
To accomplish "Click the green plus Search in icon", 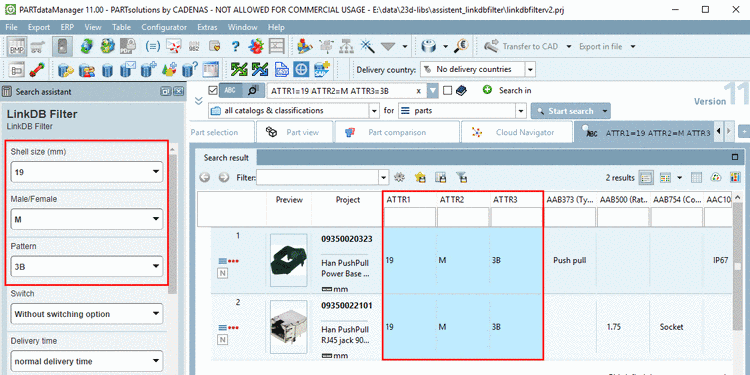I will (x=487, y=90).
